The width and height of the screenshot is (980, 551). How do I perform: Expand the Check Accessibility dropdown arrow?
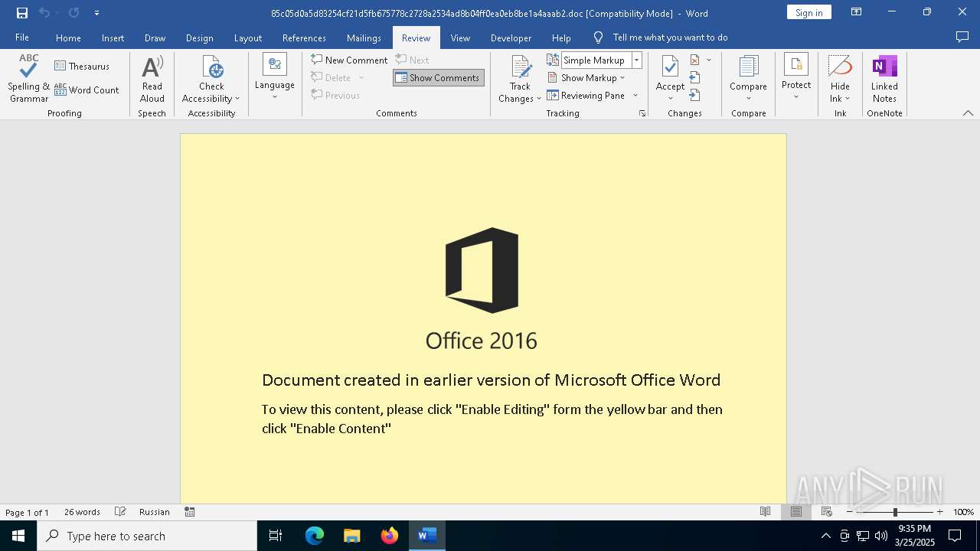point(237,99)
